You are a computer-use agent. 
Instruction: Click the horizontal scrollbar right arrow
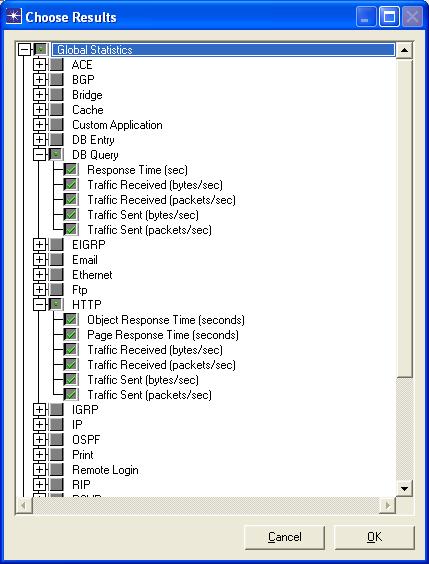pyautogui.click(x=388, y=505)
